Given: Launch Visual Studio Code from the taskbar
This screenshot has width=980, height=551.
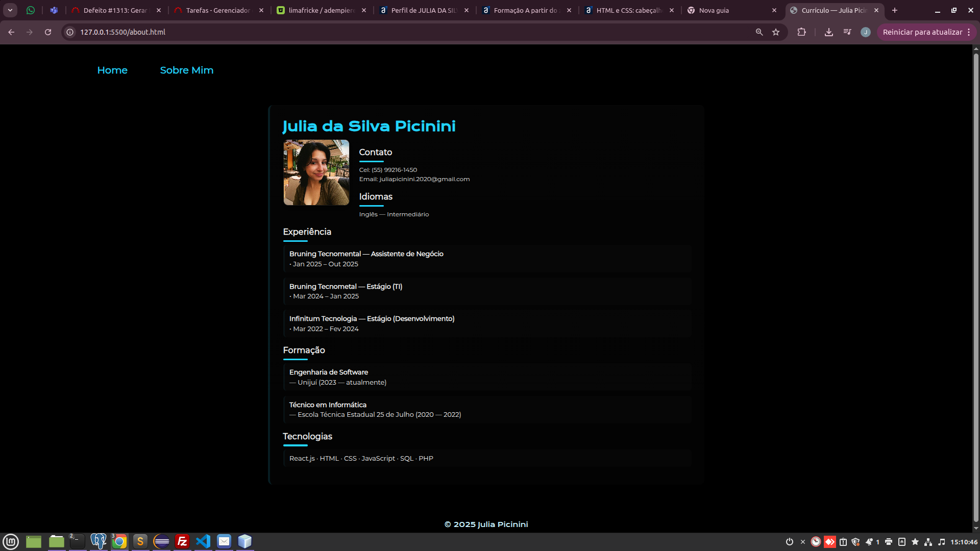Looking at the screenshot, I should click(203, 541).
